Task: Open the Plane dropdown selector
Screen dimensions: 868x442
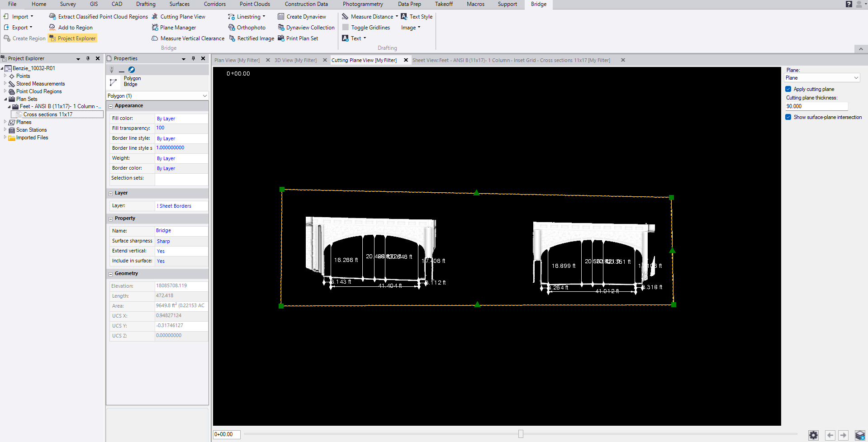Action: [821, 78]
